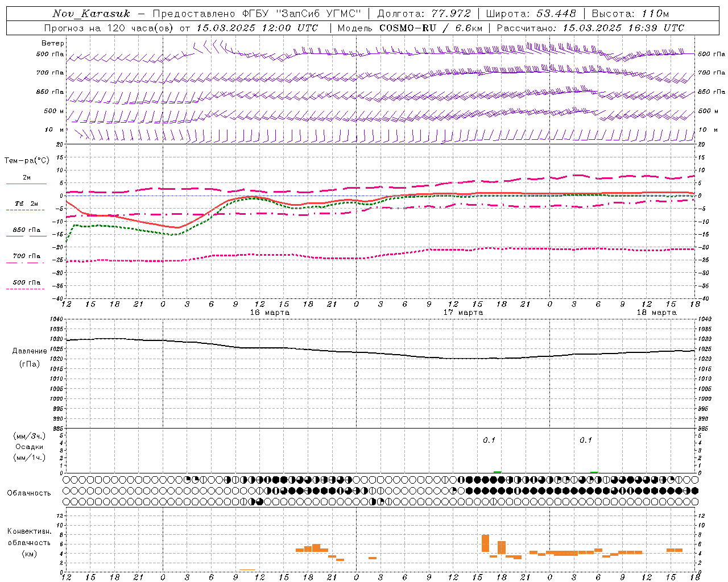Click the 16 марта date label
This screenshot has height=582, width=728.
click(x=270, y=313)
